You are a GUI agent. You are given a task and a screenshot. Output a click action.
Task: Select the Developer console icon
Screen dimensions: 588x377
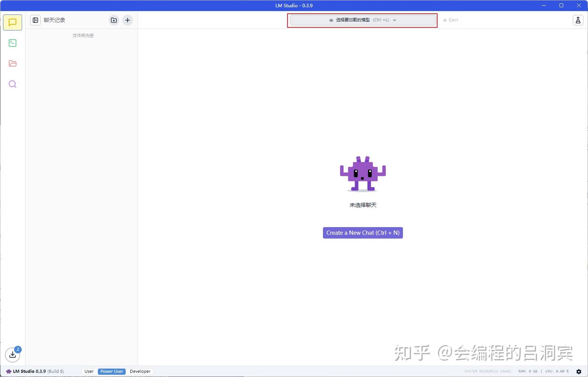point(12,43)
